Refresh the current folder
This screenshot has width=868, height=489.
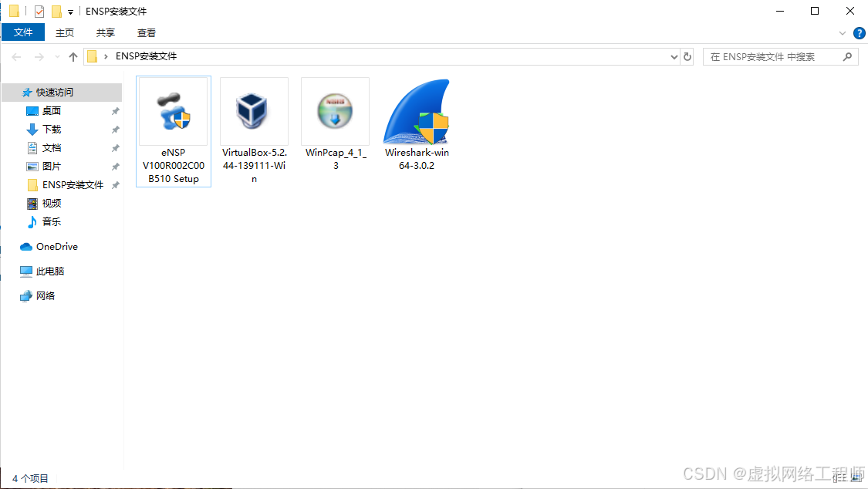687,57
